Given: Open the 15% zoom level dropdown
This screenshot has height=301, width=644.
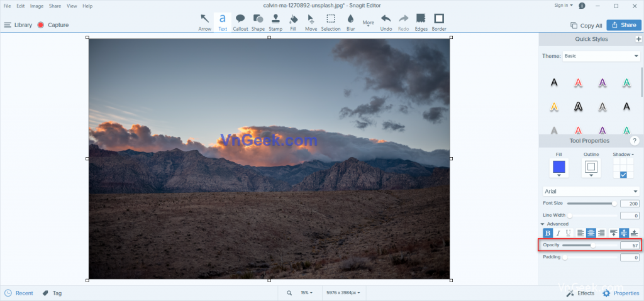Looking at the screenshot, I should click(306, 293).
